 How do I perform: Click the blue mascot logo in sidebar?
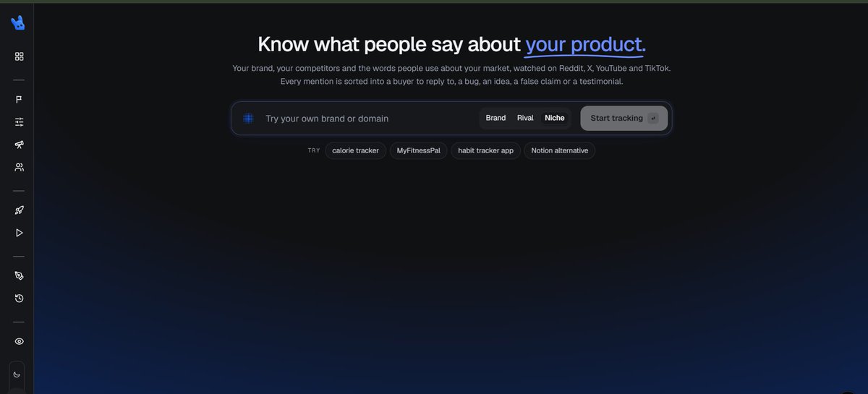[x=18, y=22]
